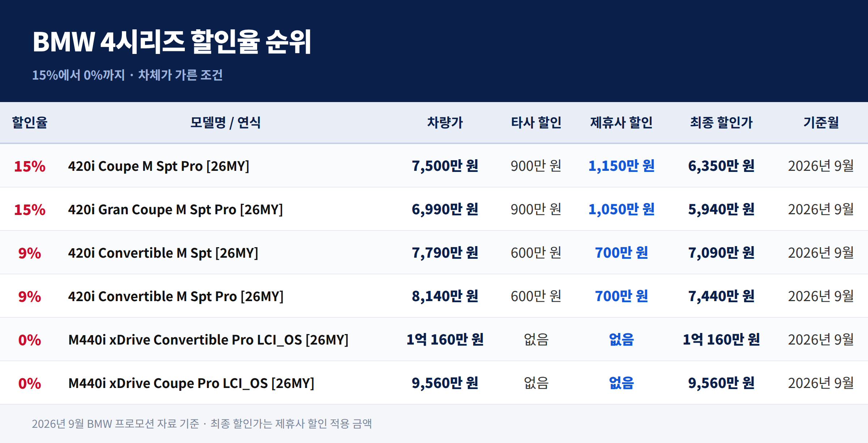868x443 pixels.
Task: Click 700만 원 in the 7,790만 원 row
Action: (621, 253)
